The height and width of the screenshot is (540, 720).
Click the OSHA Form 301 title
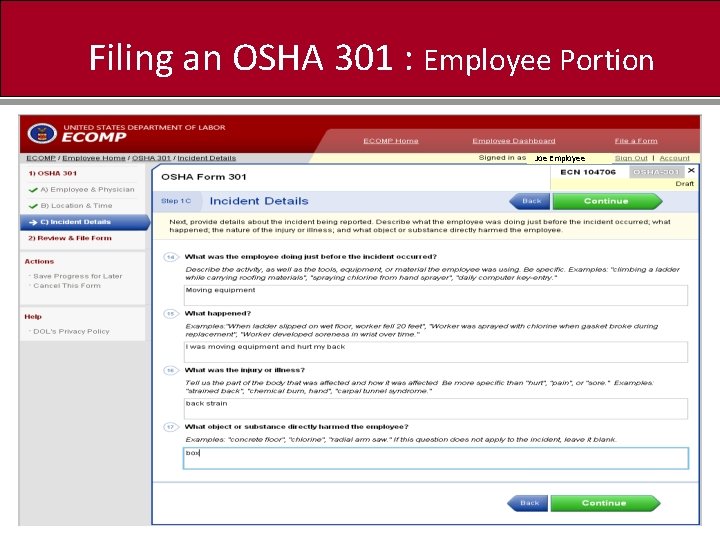[204, 177]
